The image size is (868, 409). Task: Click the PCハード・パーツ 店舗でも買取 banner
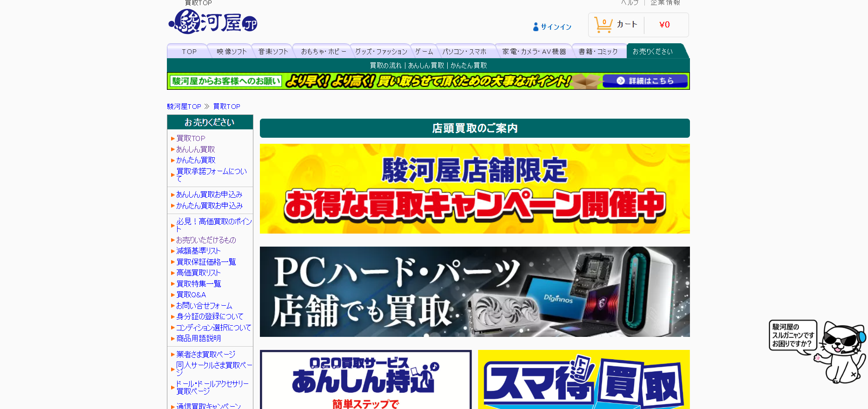(475, 292)
